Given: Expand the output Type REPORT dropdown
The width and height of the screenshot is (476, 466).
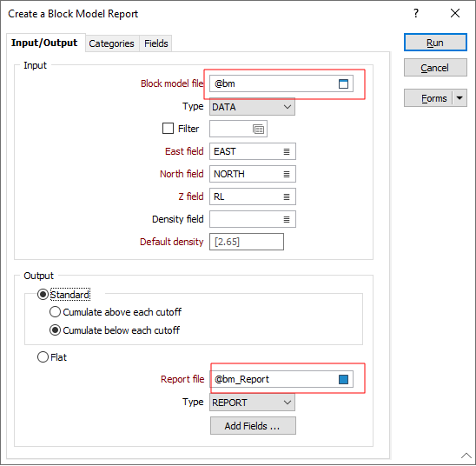Looking at the screenshot, I should coord(252,403).
